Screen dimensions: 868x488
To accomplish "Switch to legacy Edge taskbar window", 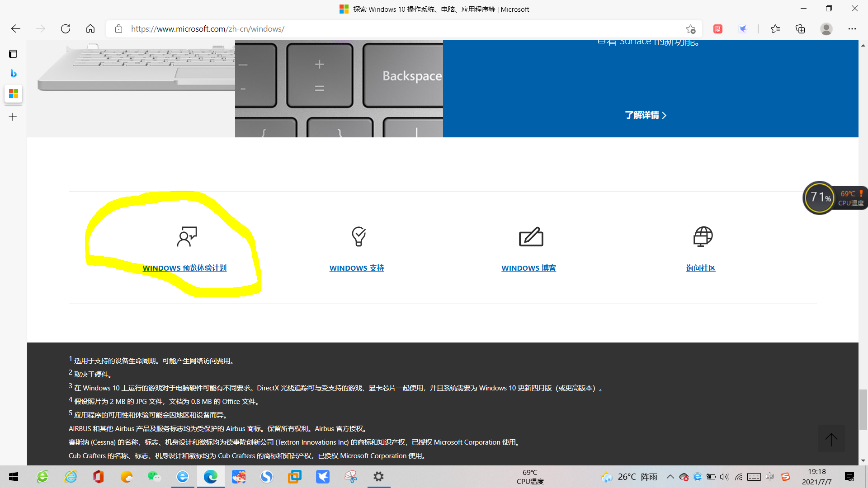I will pos(183,477).
